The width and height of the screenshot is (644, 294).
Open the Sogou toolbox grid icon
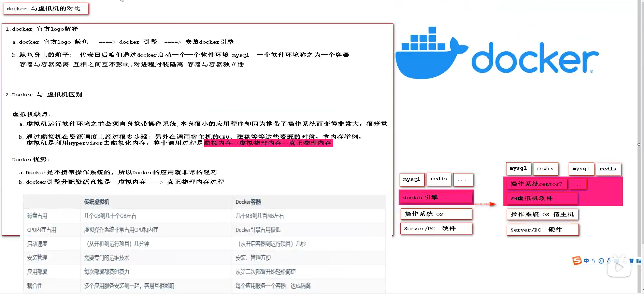[x=639, y=261]
